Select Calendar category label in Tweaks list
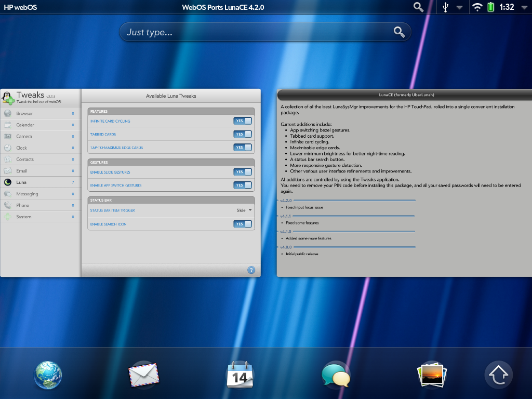This screenshot has height=399, width=532. [x=25, y=125]
